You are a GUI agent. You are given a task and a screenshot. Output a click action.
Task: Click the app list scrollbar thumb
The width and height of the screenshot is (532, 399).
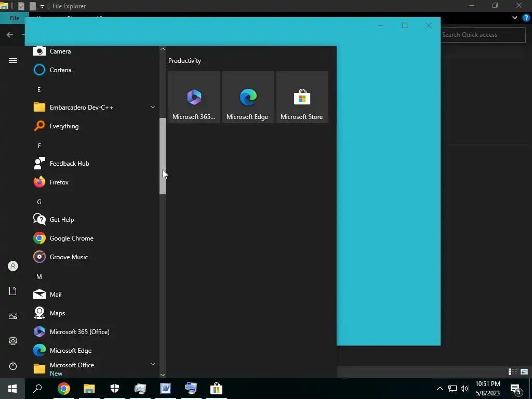tap(163, 156)
